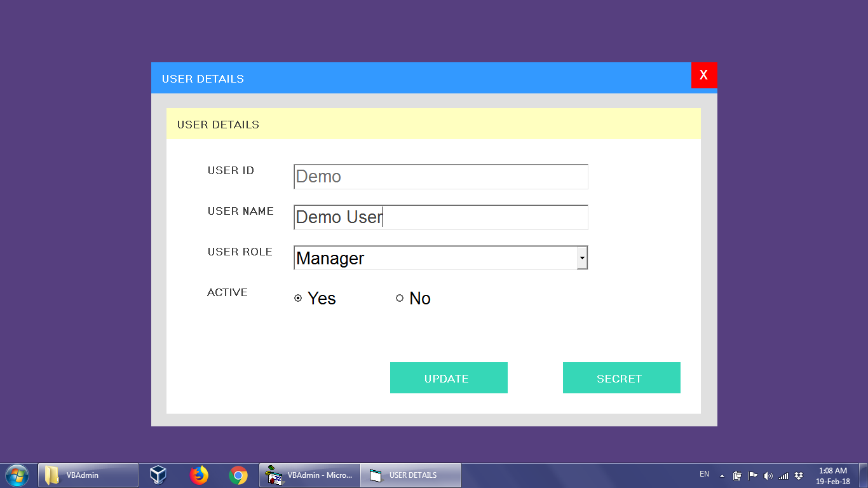Image resolution: width=868 pixels, height=488 pixels.
Task: Click the User Role combo box showing Manager
Action: [440, 258]
